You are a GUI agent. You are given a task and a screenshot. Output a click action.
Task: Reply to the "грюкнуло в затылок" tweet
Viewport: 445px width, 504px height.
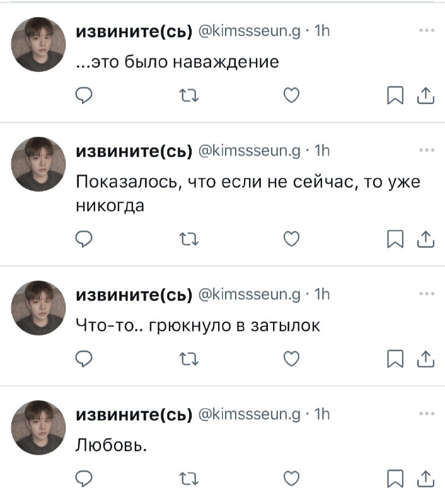(x=84, y=359)
